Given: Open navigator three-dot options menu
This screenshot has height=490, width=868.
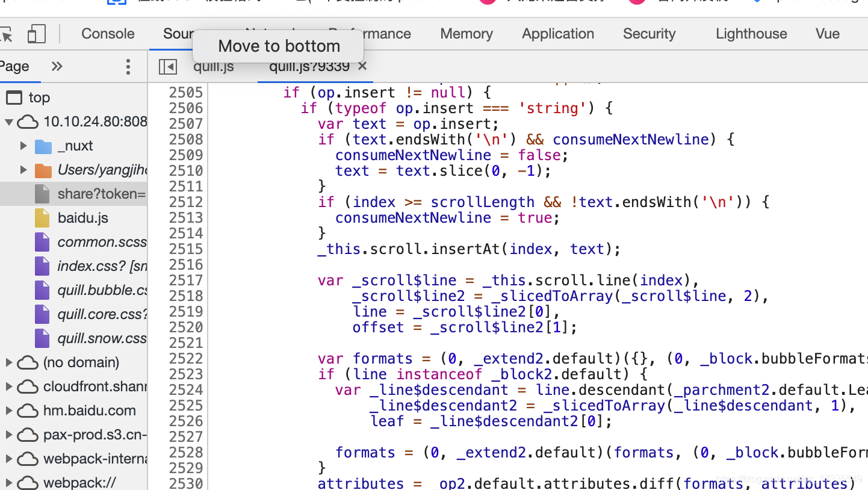Looking at the screenshot, I should point(128,66).
